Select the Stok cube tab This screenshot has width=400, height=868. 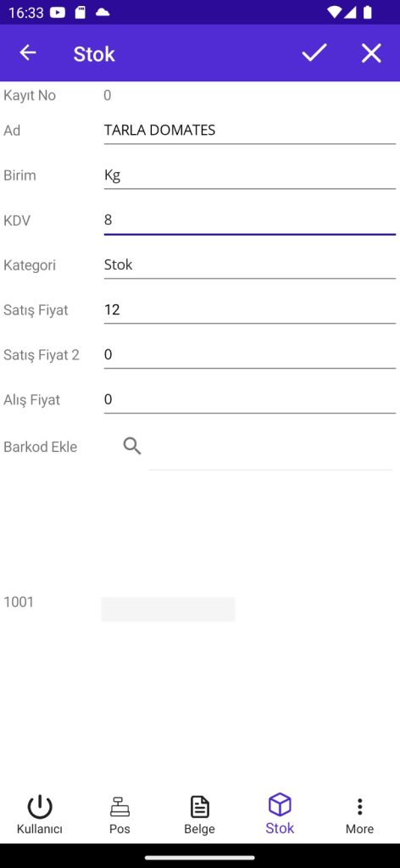click(x=280, y=815)
